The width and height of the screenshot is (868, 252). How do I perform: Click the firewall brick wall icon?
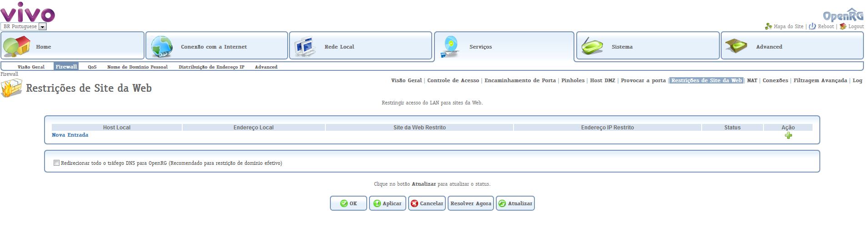tap(11, 88)
